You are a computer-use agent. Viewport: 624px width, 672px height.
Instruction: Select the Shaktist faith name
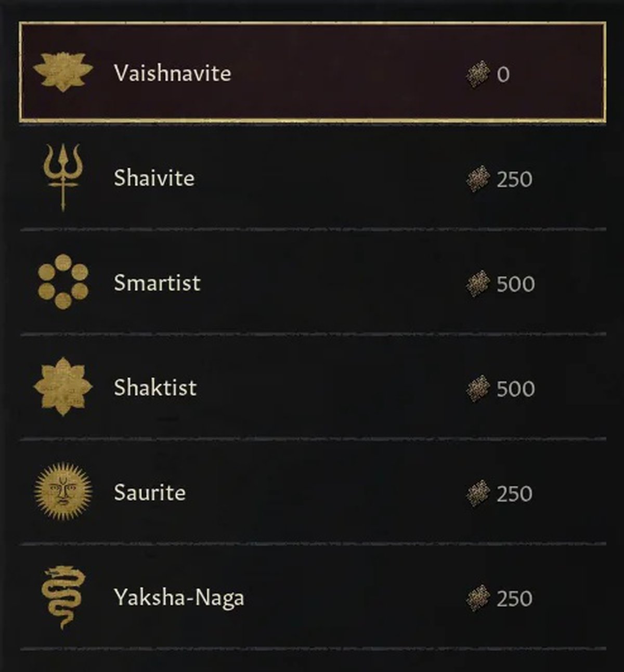click(x=155, y=387)
